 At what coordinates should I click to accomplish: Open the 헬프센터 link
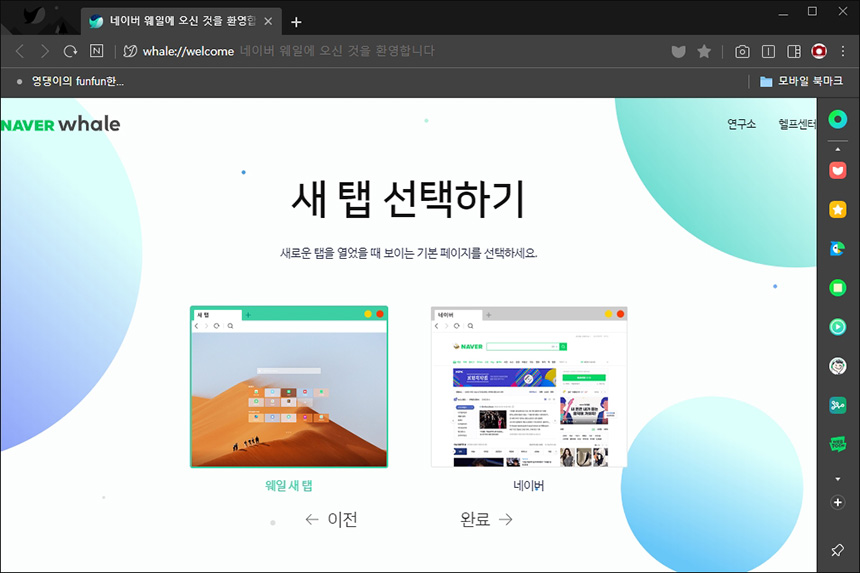[x=797, y=124]
